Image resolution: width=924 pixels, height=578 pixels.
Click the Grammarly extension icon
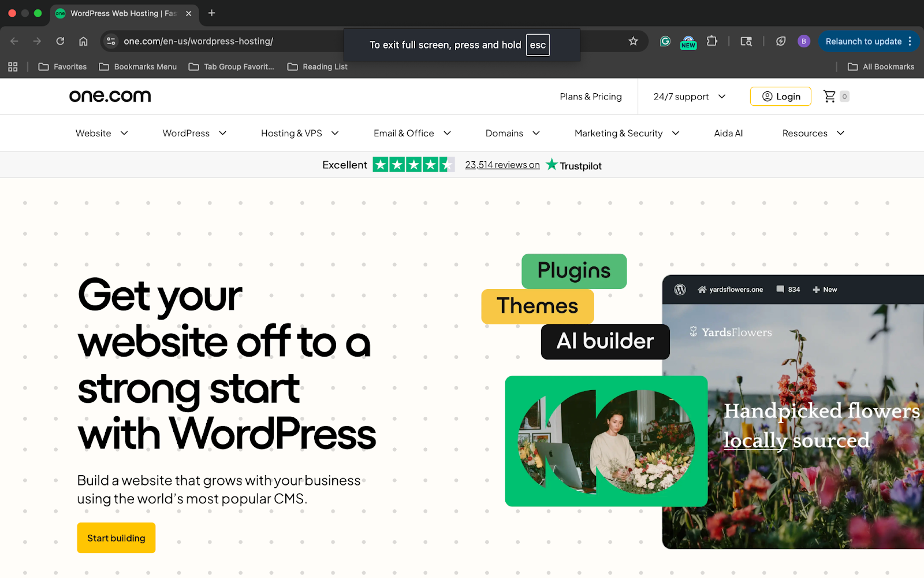pyautogui.click(x=665, y=41)
